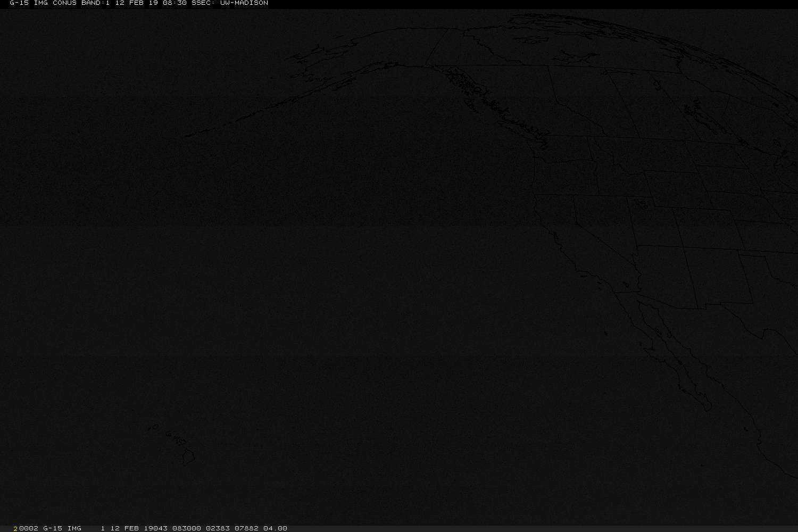The image size is (798, 532).
Task: Click the 'CONUS' word in header
Action: point(64,3)
